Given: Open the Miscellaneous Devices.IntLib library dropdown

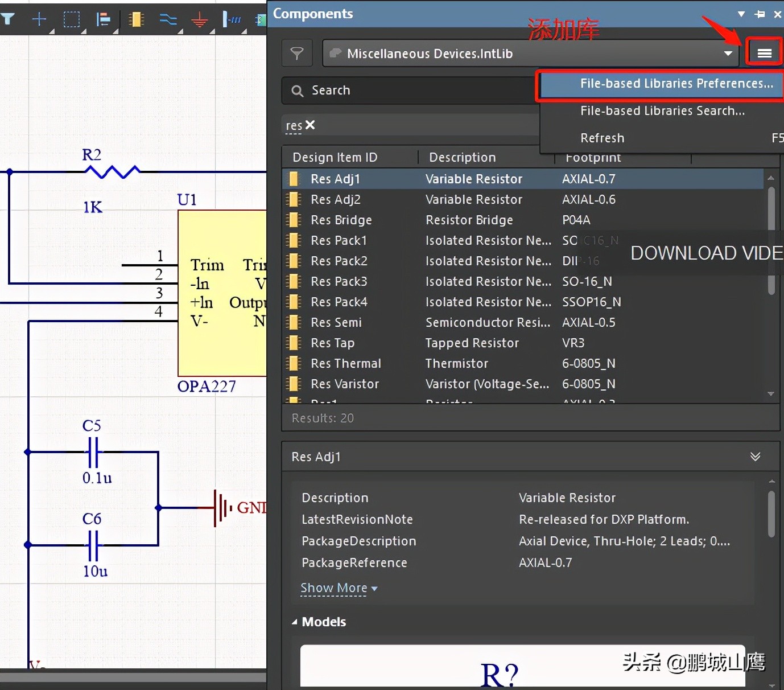Looking at the screenshot, I should click(728, 54).
